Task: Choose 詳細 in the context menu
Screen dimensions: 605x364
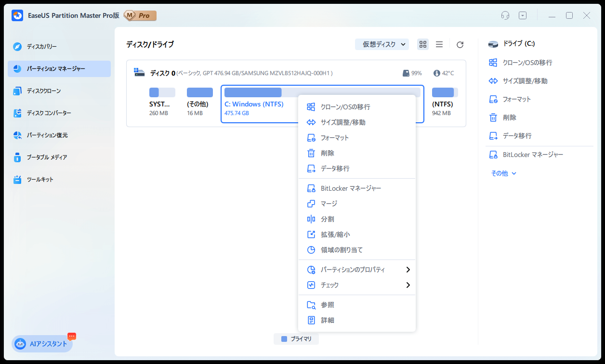Action: [357, 320]
